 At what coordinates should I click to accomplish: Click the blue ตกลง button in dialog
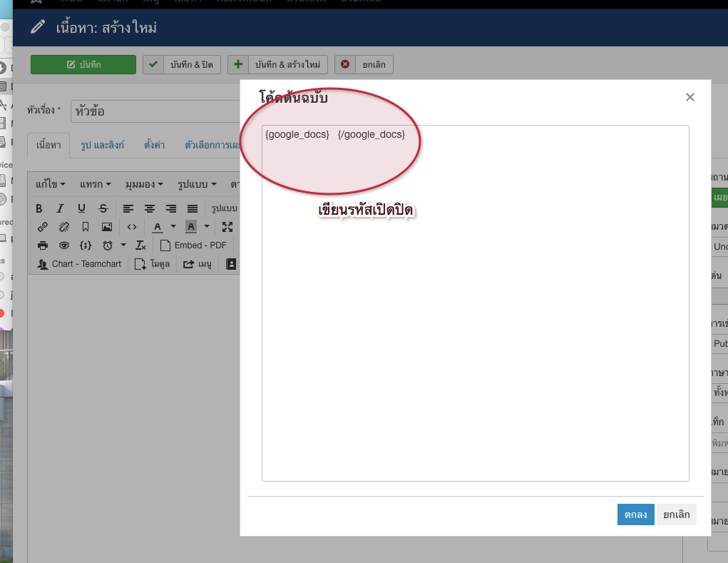635,514
